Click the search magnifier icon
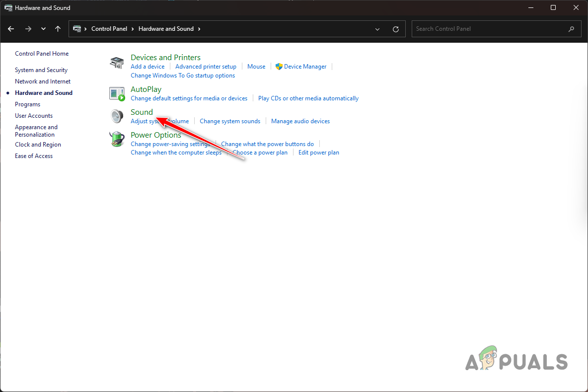The width and height of the screenshot is (588, 392). point(571,29)
